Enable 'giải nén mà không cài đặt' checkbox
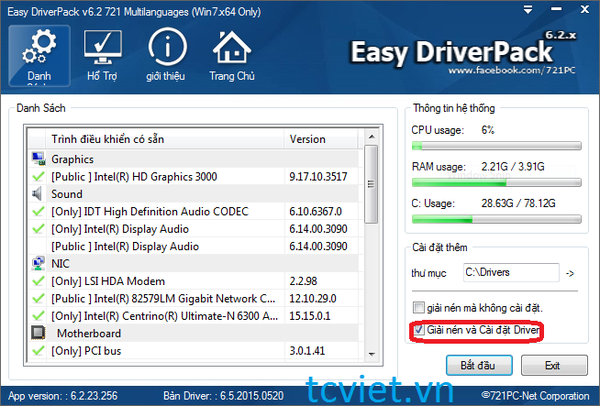This screenshot has width=600, height=406. pos(419,307)
